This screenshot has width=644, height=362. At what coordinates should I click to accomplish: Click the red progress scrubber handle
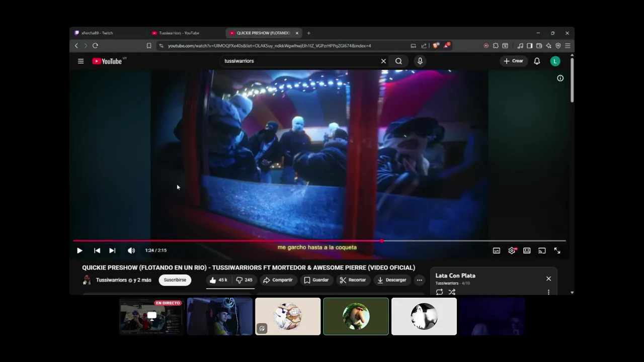point(382,241)
